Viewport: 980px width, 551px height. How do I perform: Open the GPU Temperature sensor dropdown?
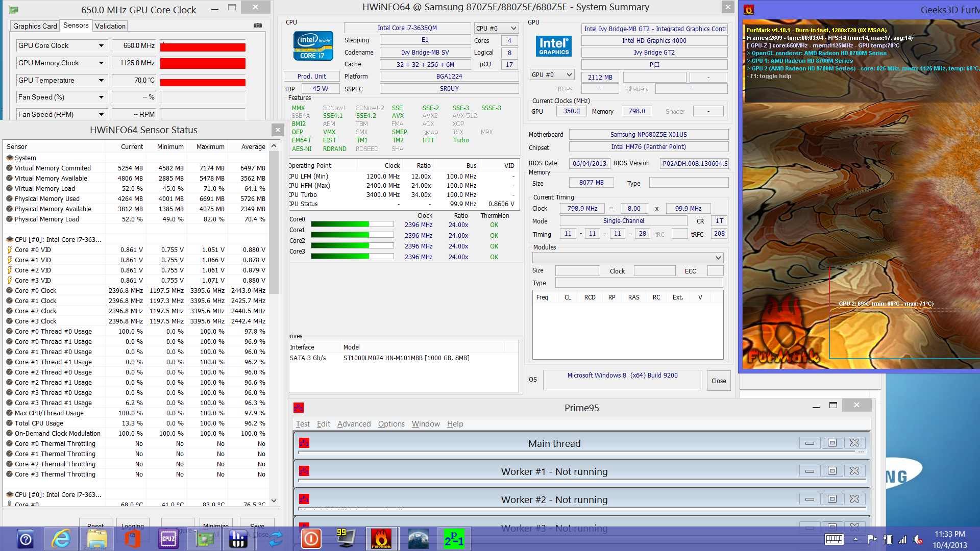(x=101, y=80)
